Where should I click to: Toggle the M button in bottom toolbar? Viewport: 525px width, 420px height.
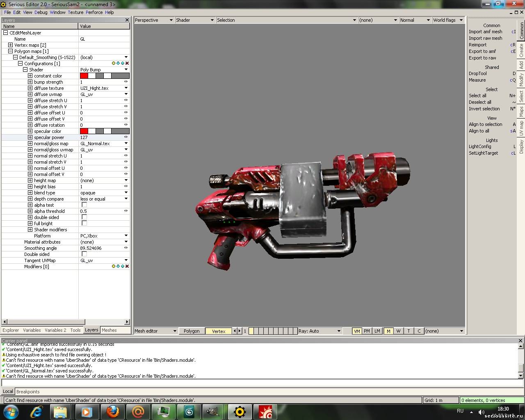click(388, 331)
